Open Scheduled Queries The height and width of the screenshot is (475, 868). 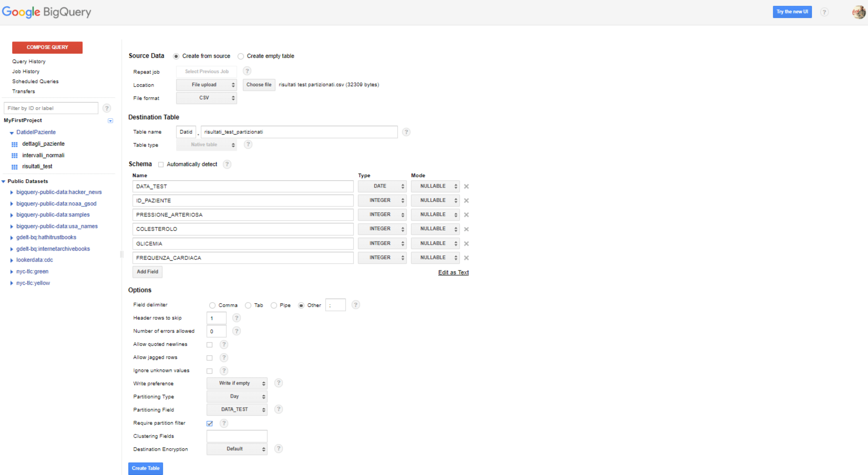pyautogui.click(x=35, y=81)
